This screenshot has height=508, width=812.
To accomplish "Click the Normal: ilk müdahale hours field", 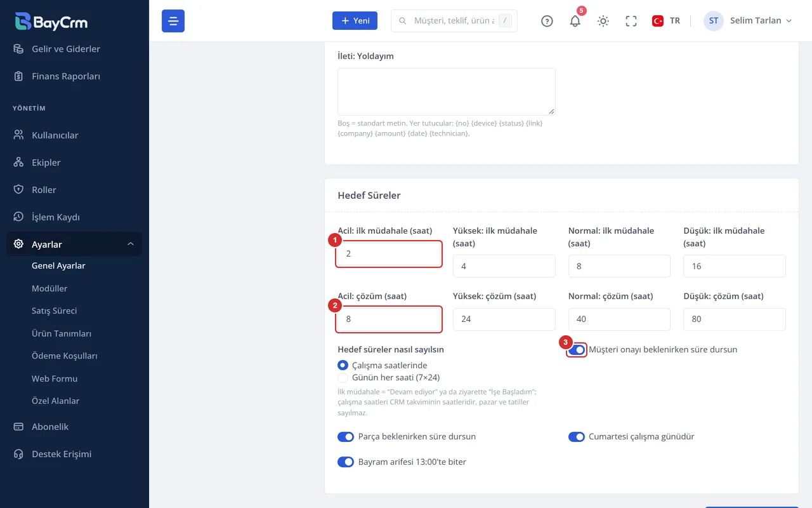I will pos(619,267).
